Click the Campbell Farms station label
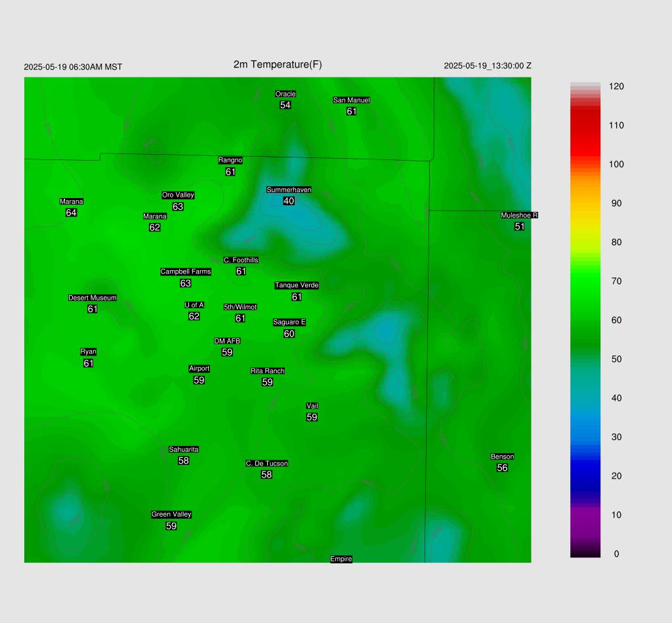Screen dimensions: 672x623 (186, 271)
